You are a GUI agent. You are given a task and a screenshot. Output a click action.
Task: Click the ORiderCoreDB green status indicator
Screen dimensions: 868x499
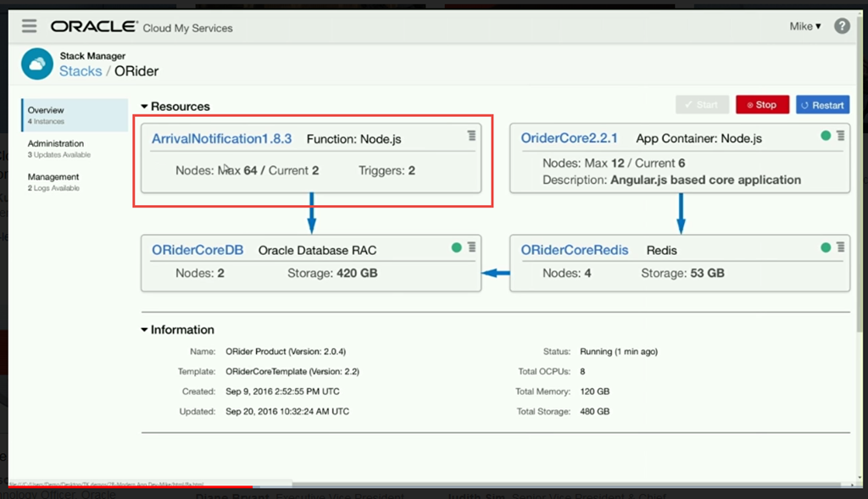457,247
